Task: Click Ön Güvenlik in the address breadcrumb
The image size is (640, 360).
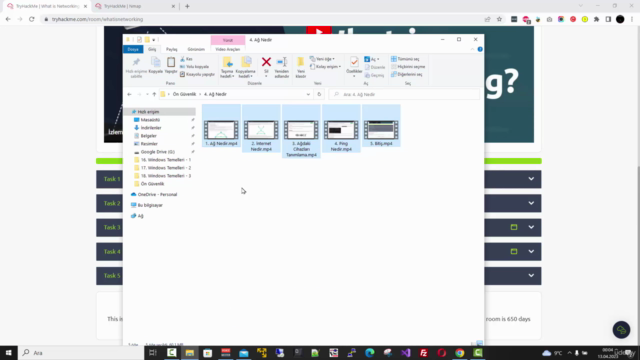Action: click(x=184, y=94)
